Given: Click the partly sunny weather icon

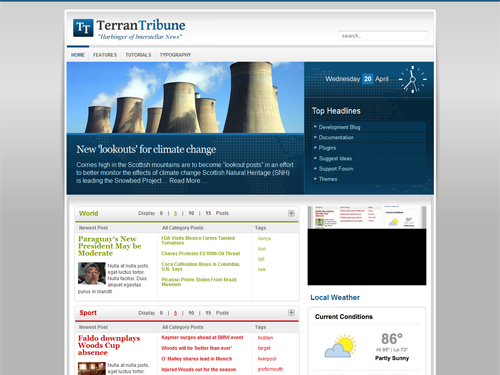Looking at the screenshot, I should point(340,346).
